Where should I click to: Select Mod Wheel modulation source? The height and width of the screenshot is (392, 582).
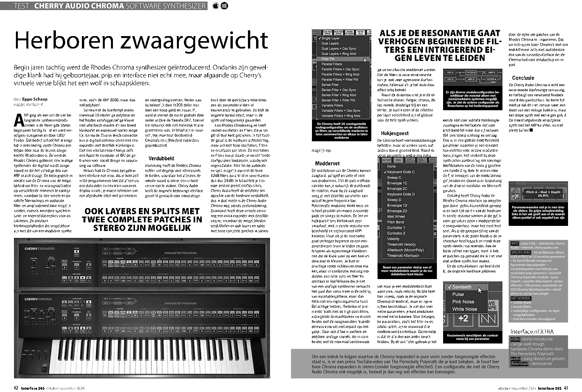(395, 217)
